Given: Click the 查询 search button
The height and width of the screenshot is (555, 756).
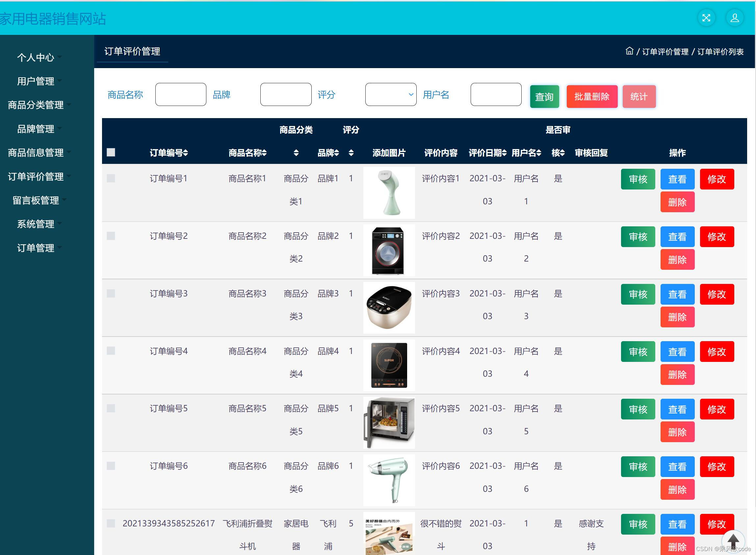Looking at the screenshot, I should point(544,97).
